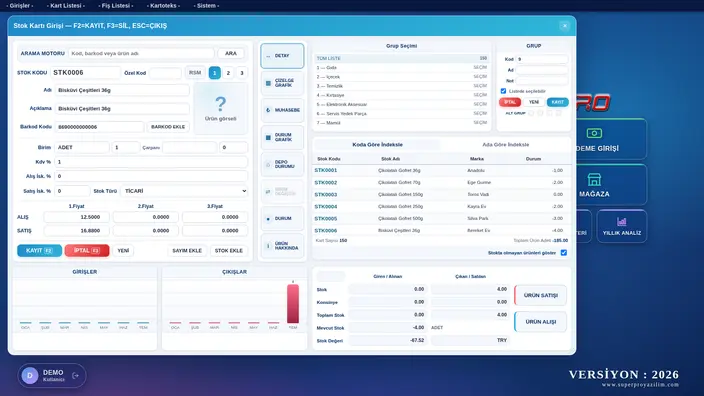Toggle Stokta olmayan ürünleri göster checkbox

563,253
